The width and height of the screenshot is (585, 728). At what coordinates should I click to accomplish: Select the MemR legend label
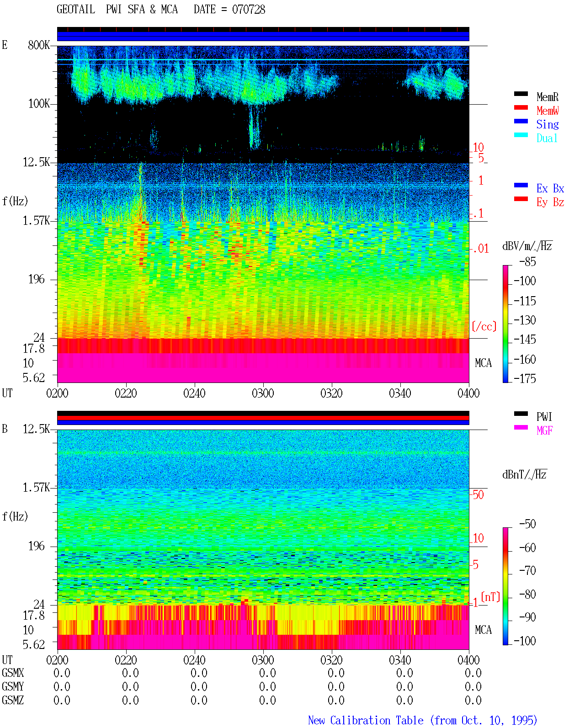tap(548, 97)
